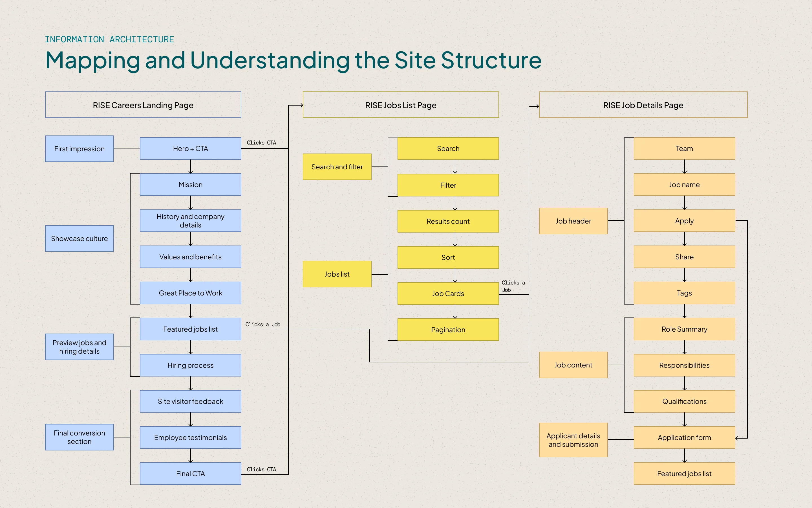Click the Great Place to Work box
Viewport: 812px width, 508px height.
(191, 293)
